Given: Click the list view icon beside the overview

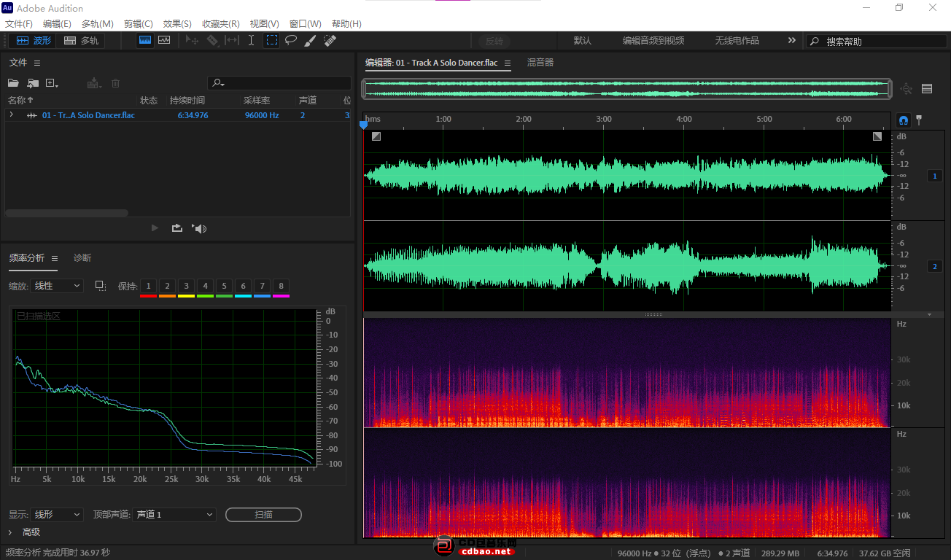Looking at the screenshot, I should pos(927,89).
